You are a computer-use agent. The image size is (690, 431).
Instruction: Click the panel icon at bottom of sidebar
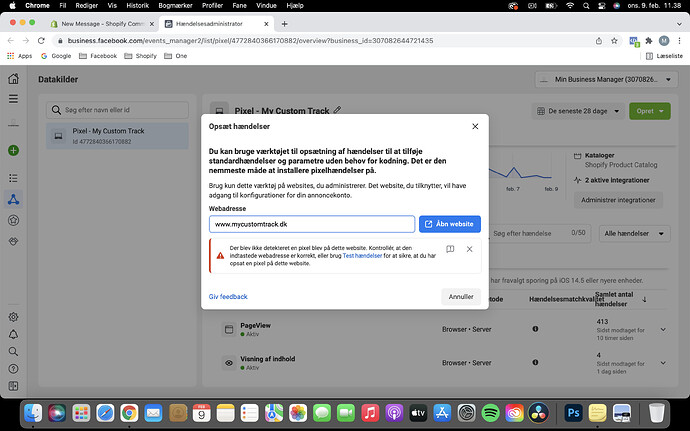pyautogui.click(x=14, y=386)
